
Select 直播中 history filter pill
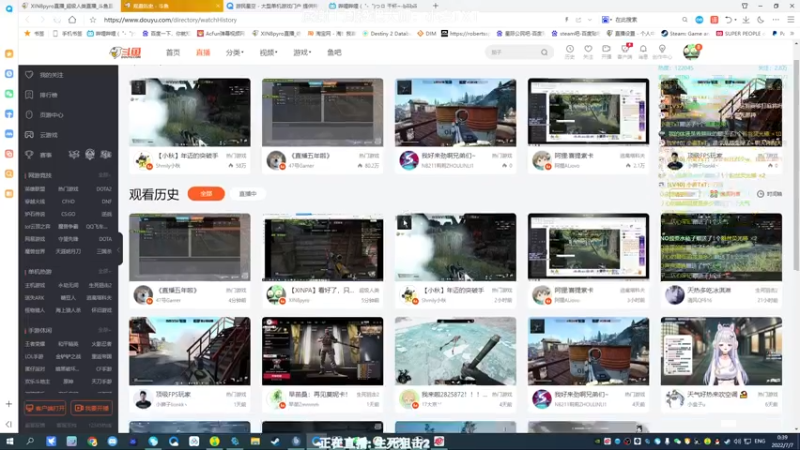point(248,194)
